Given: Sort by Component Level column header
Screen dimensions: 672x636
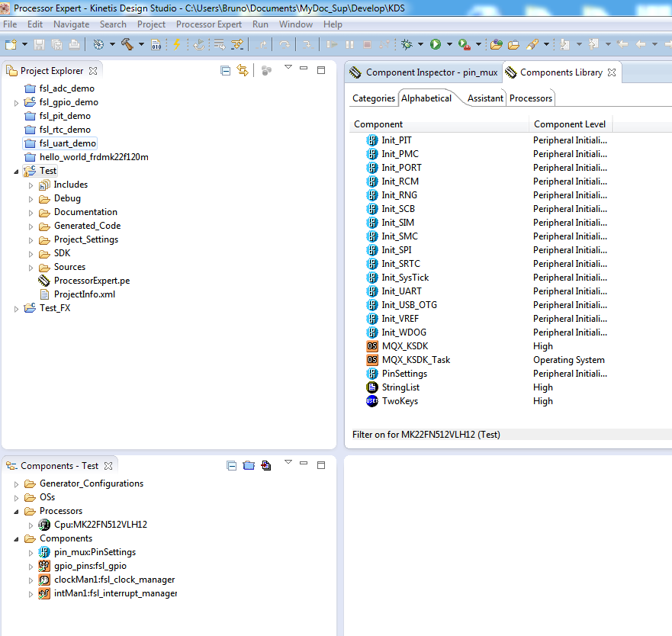Looking at the screenshot, I should tap(570, 124).
